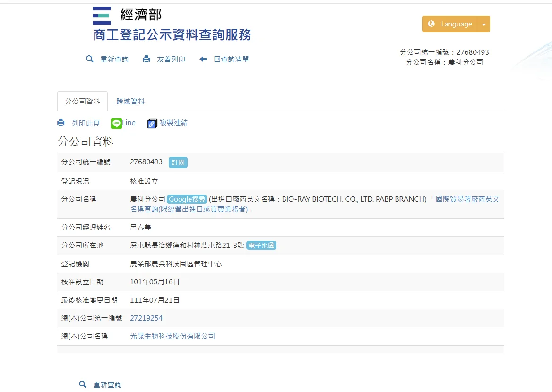Open parent company number 27219254 link
The width and height of the screenshot is (552, 392).
[146, 318]
